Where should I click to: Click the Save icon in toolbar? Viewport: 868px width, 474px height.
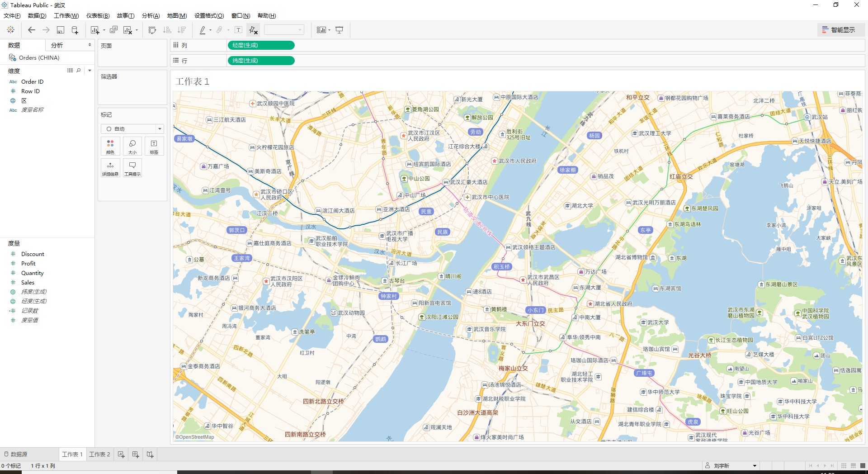(x=60, y=30)
